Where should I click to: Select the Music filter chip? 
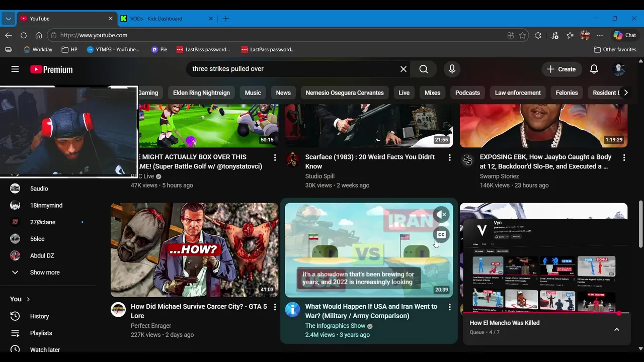(253, 93)
